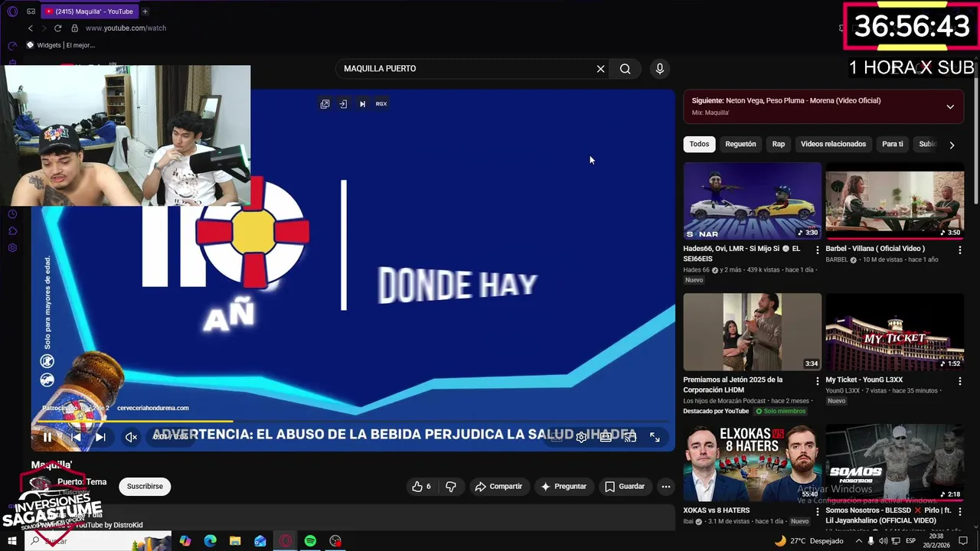Click the address bar URL youtube.com/watch
The width and height of the screenshot is (980, 551).
tap(126, 28)
